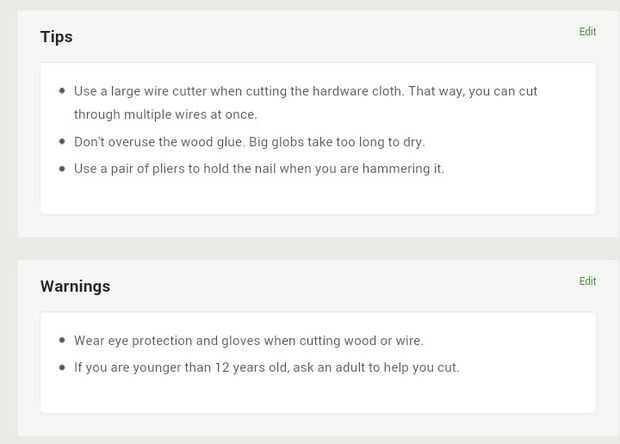The width and height of the screenshot is (620, 444).
Task: Click the bullet before the wire cutter tip
Action: (x=63, y=91)
